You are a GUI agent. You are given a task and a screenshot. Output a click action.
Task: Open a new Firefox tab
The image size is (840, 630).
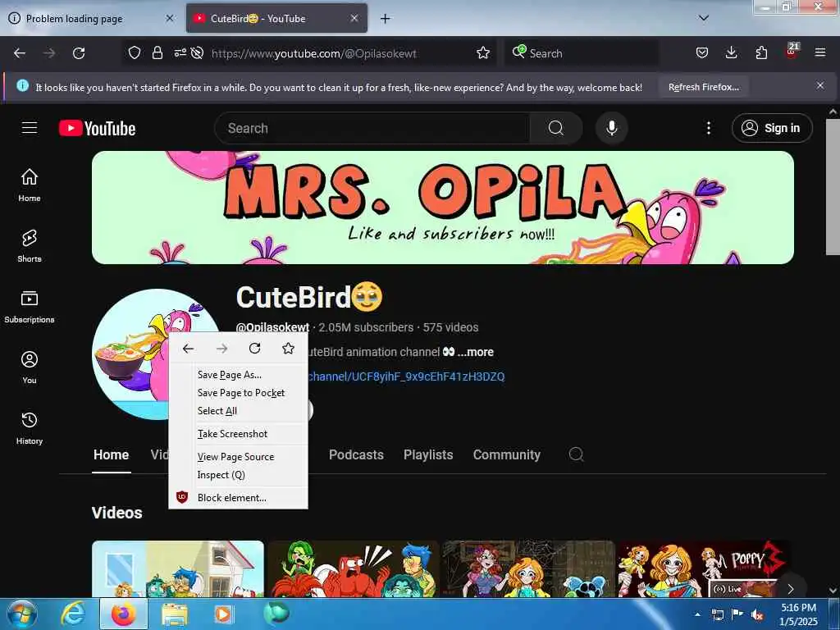pyautogui.click(x=386, y=19)
